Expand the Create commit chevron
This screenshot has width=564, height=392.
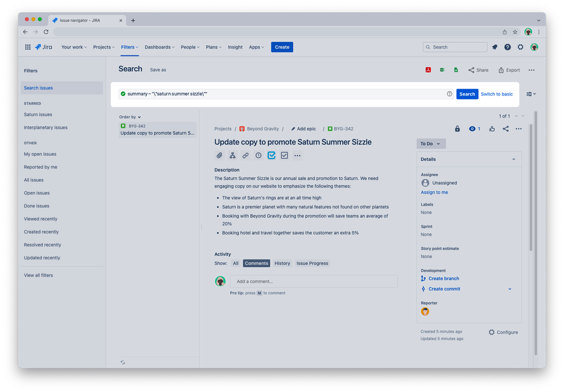tap(510, 289)
